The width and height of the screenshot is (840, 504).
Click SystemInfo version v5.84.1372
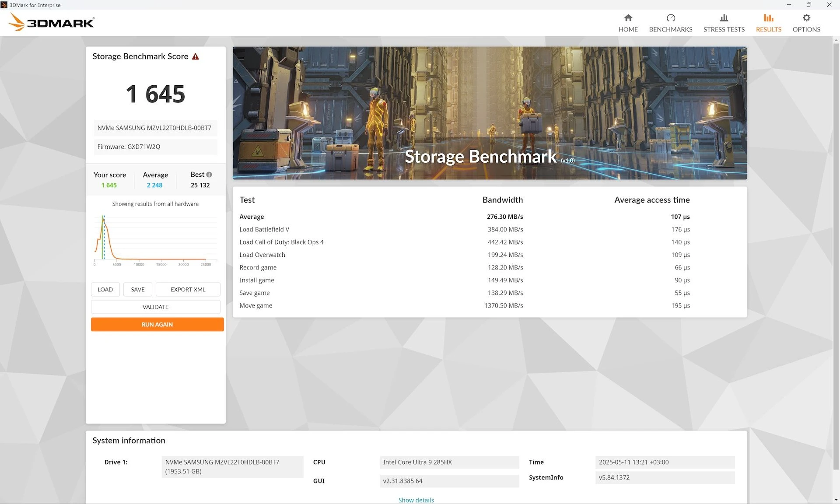(665, 477)
